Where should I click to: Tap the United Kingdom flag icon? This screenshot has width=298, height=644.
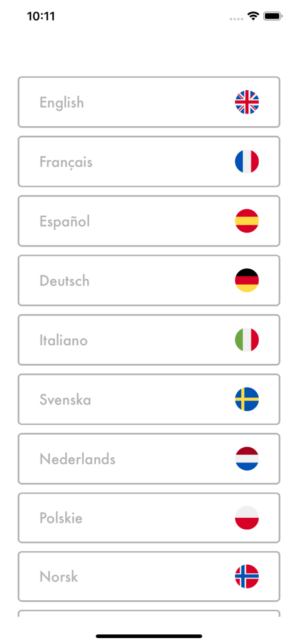247,102
